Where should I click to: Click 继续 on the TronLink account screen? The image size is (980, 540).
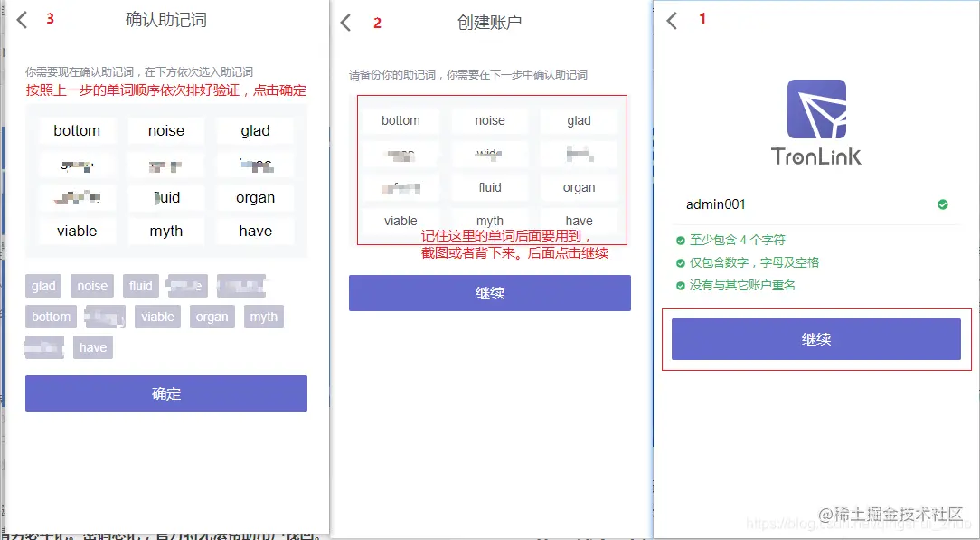816,339
